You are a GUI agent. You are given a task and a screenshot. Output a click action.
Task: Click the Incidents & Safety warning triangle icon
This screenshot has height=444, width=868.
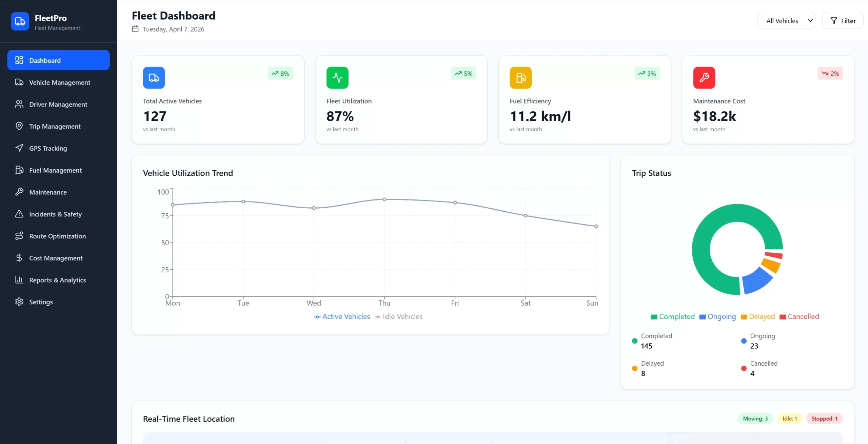click(19, 214)
